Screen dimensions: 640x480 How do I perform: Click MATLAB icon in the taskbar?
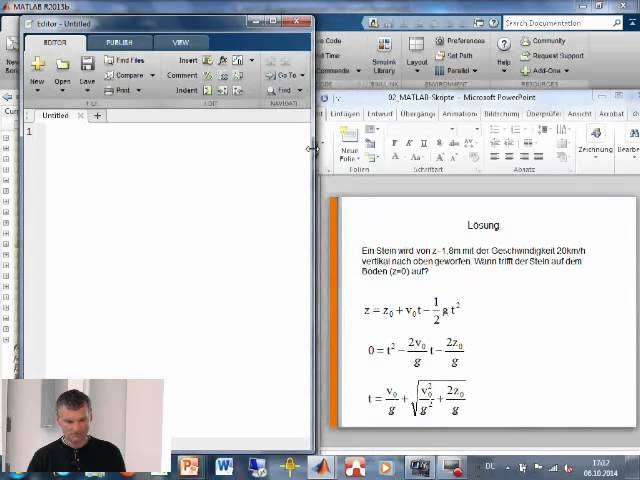322,467
